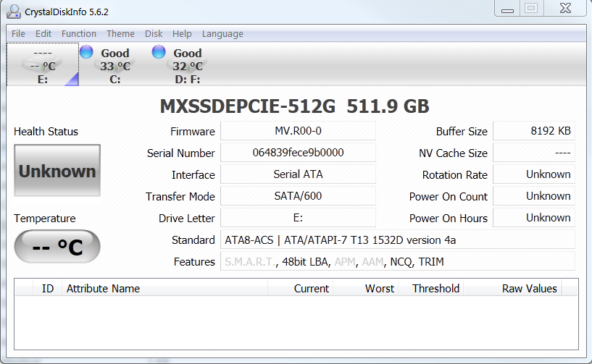Image resolution: width=592 pixels, height=364 pixels.
Task: Open the File menu
Action: (18, 34)
